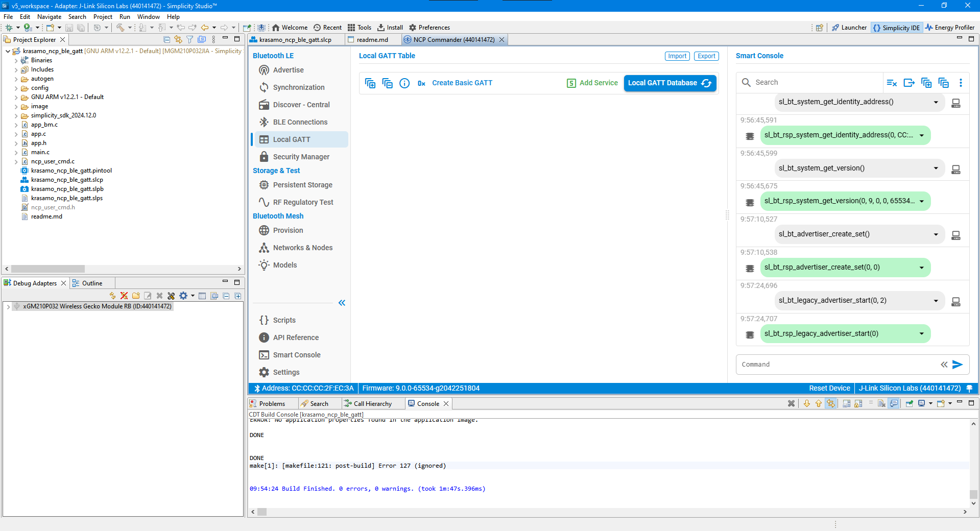Switch to the Outline tab
The height and width of the screenshot is (531, 980).
coord(92,283)
